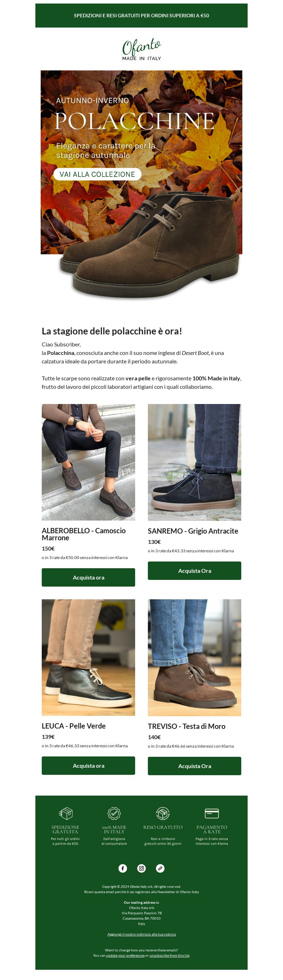
Task: Click the website link chain icon
Action: 160,868
